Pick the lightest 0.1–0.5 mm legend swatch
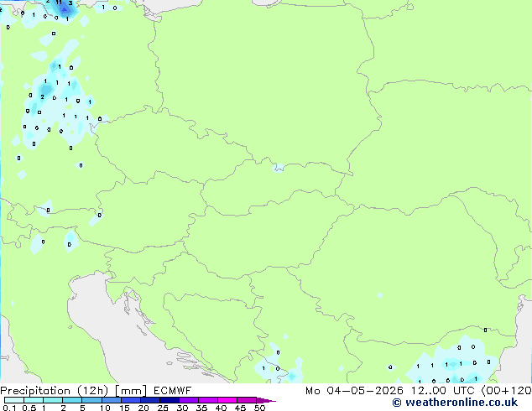This screenshot has width=532, height=411. (x=14, y=400)
